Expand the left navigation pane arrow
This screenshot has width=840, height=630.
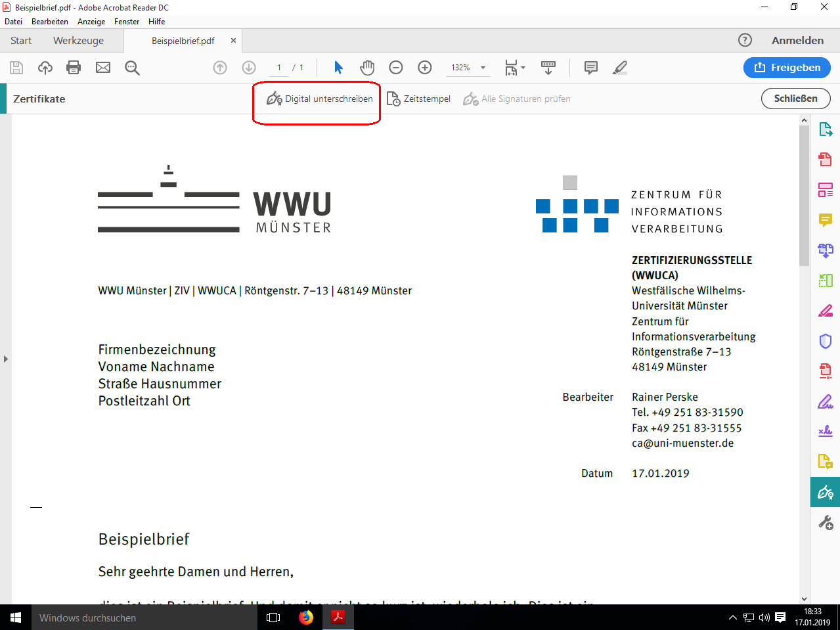(x=6, y=359)
